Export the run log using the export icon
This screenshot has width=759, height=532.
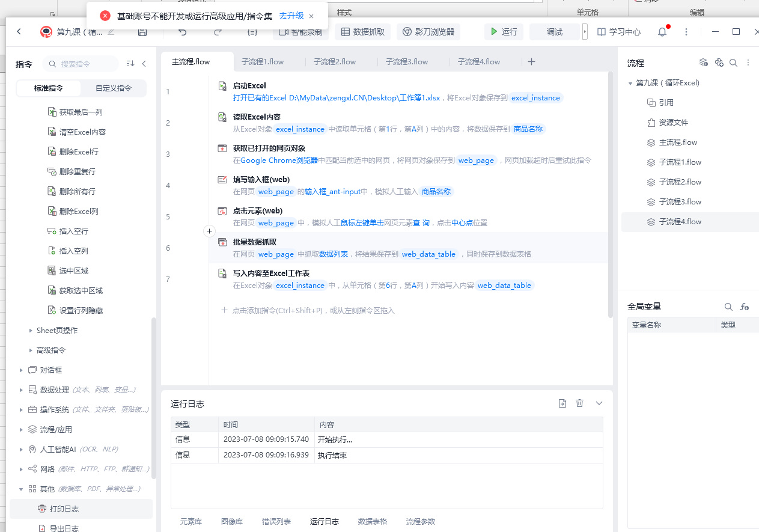click(562, 403)
